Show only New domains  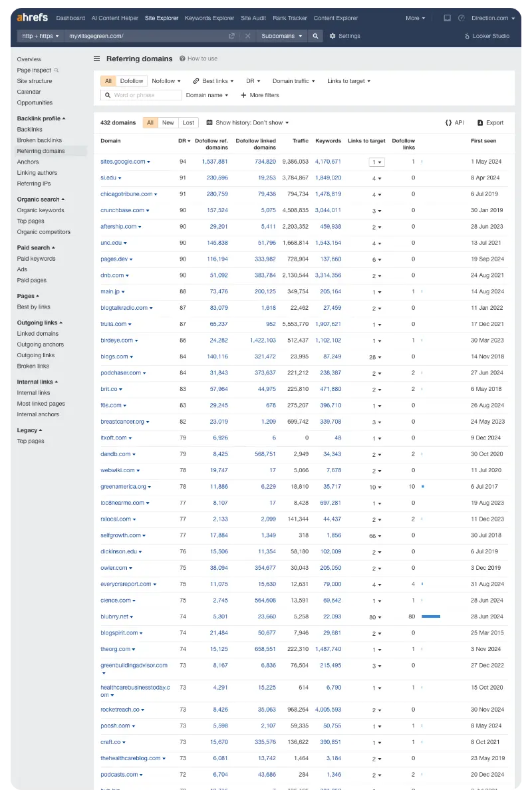(x=168, y=123)
